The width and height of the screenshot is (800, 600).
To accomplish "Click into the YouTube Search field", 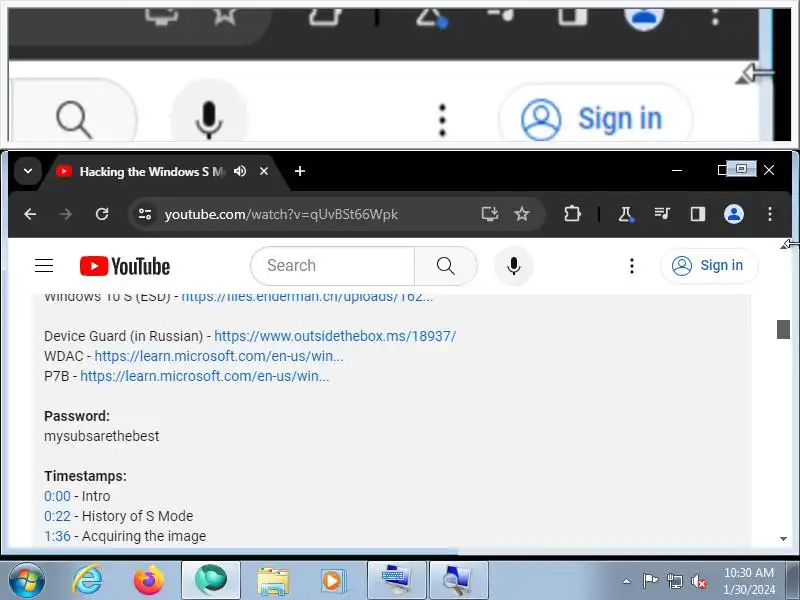I will 333,266.
